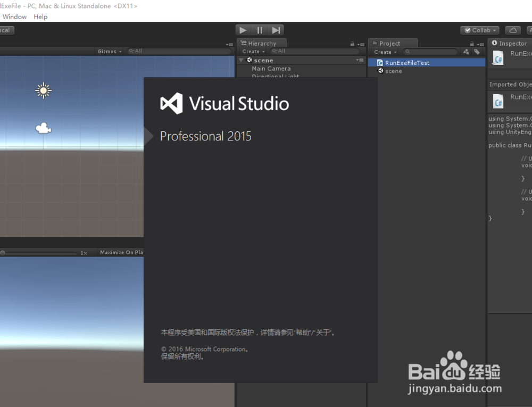The image size is (532, 407).
Task: Toggle the Project panel lock icon
Action: (471, 44)
